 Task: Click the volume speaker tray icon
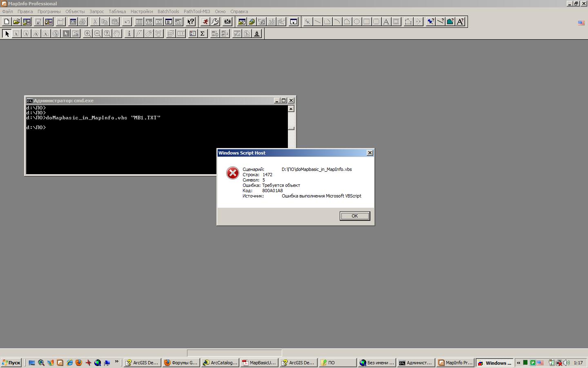pyautogui.click(x=566, y=363)
